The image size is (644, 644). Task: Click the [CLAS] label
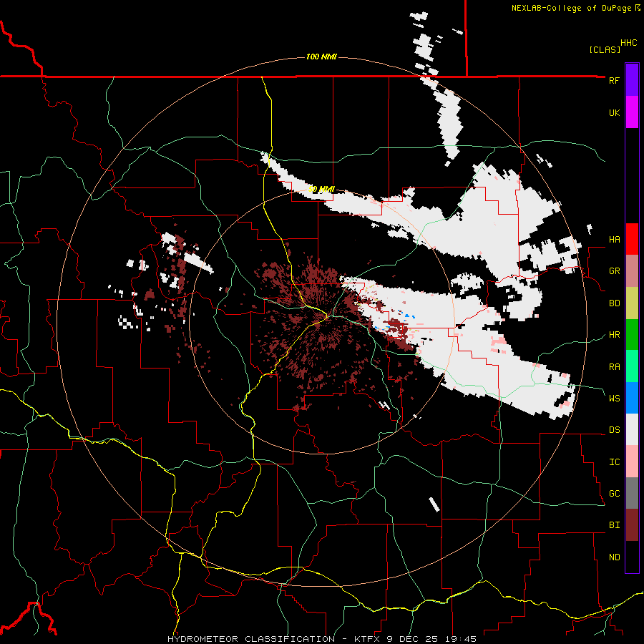(605, 49)
